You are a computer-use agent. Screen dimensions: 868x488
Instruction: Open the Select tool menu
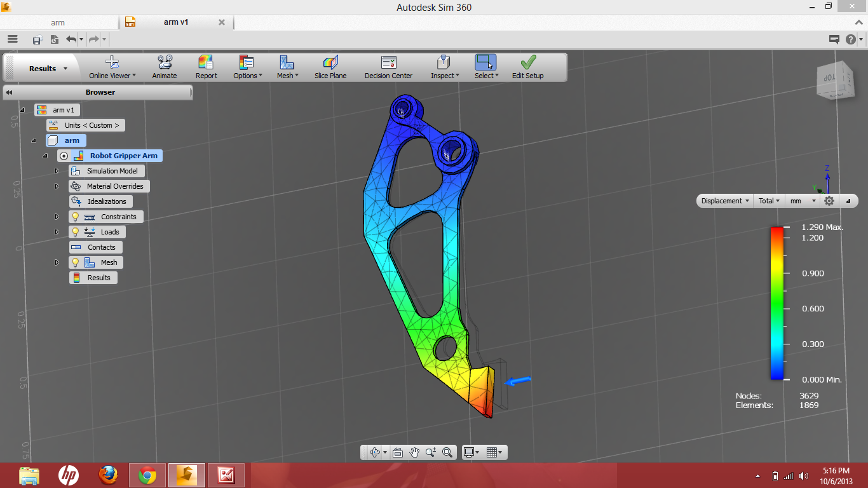[x=486, y=67]
